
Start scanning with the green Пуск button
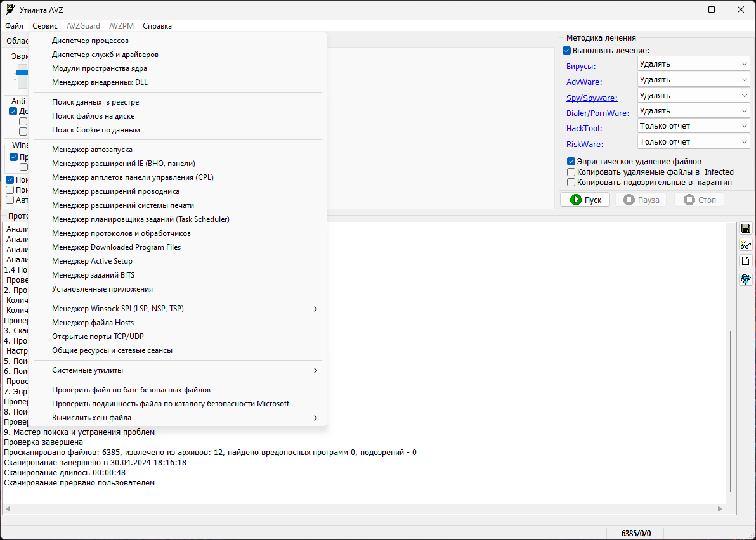click(585, 200)
